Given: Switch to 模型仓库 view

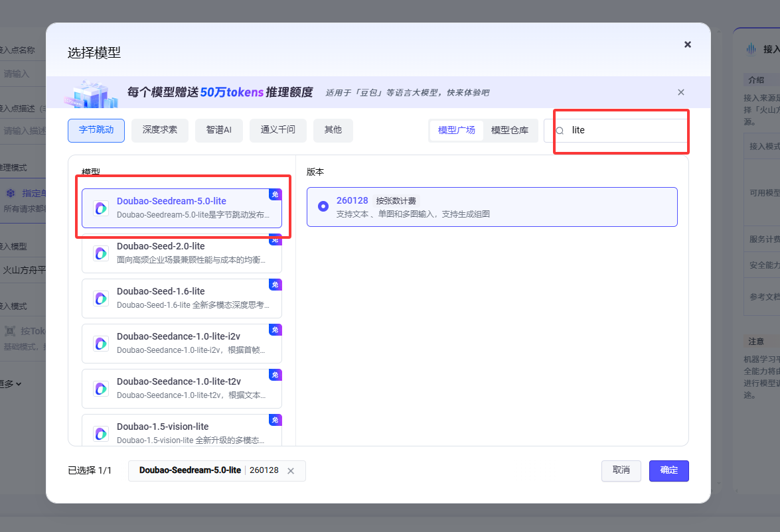Looking at the screenshot, I should pos(510,130).
